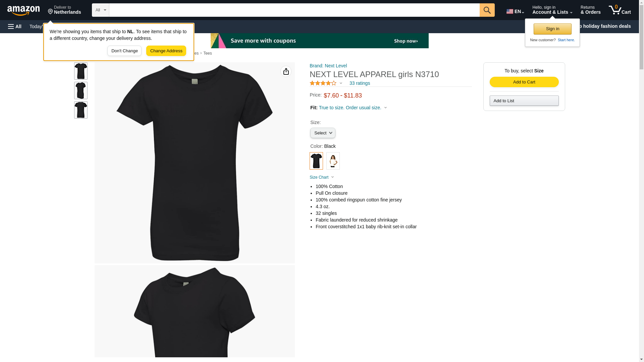Open the search category All dropdown

click(100, 10)
